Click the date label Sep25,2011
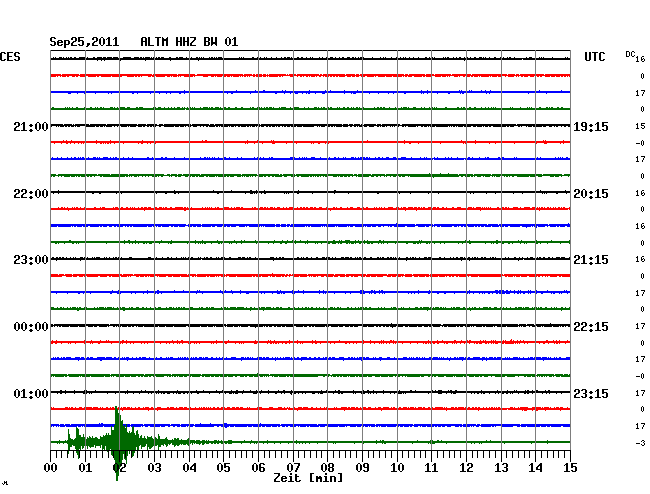The image size is (650, 494). pyautogui.click(x=84, y=42)
